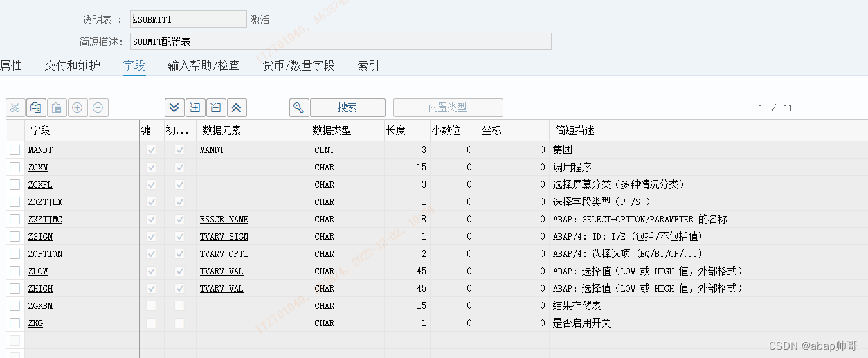The image size is (868, 358).
Task: Click description 集团
Action: pyautogui.click(x=562, y=150)
